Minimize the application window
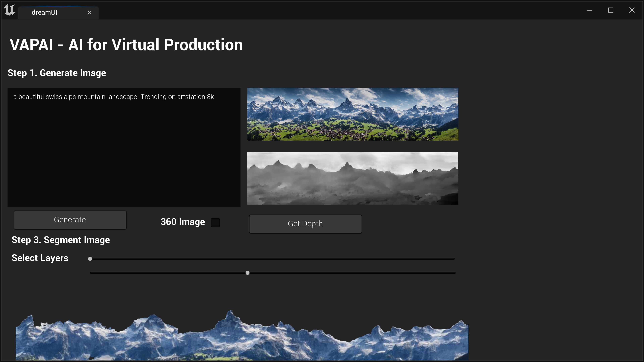Screen dimensions: 644x362 590,10
